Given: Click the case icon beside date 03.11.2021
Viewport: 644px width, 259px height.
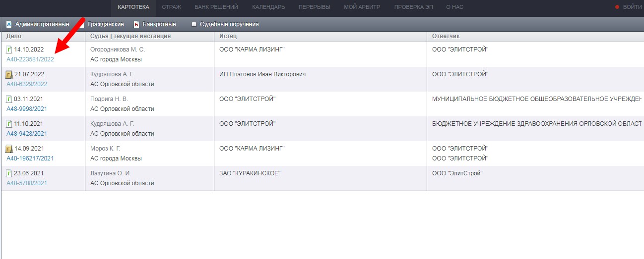Looking at the screenshot, I should click(x=9, y=99).
